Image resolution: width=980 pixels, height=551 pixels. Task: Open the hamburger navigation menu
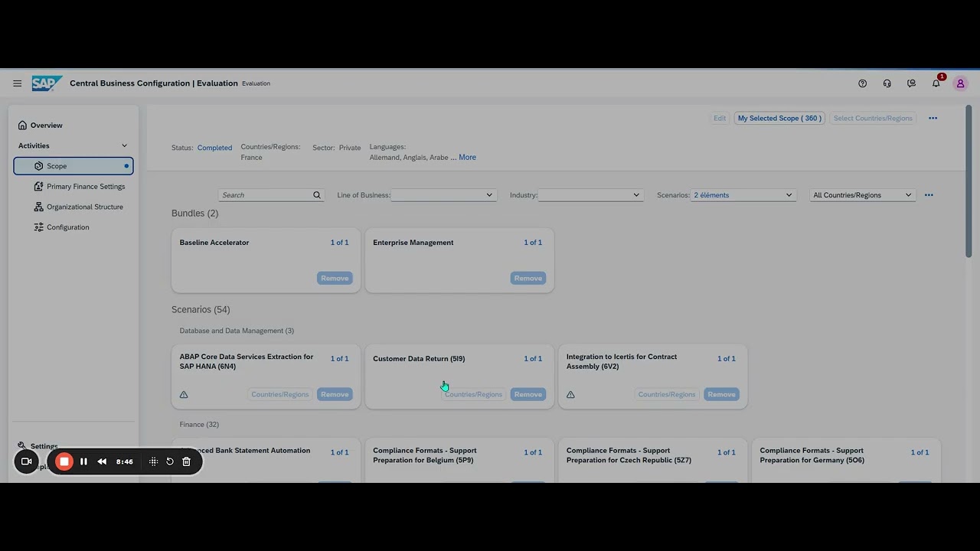17,83
